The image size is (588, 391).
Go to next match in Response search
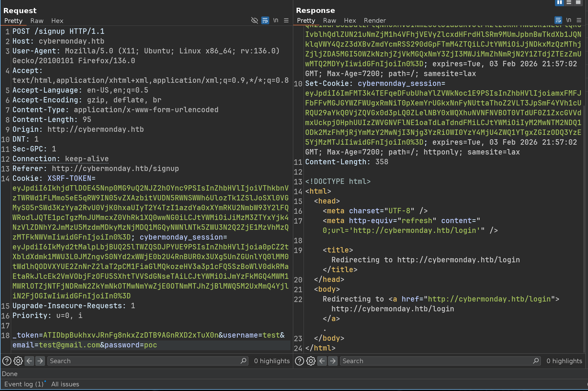(x=333, y=361)
